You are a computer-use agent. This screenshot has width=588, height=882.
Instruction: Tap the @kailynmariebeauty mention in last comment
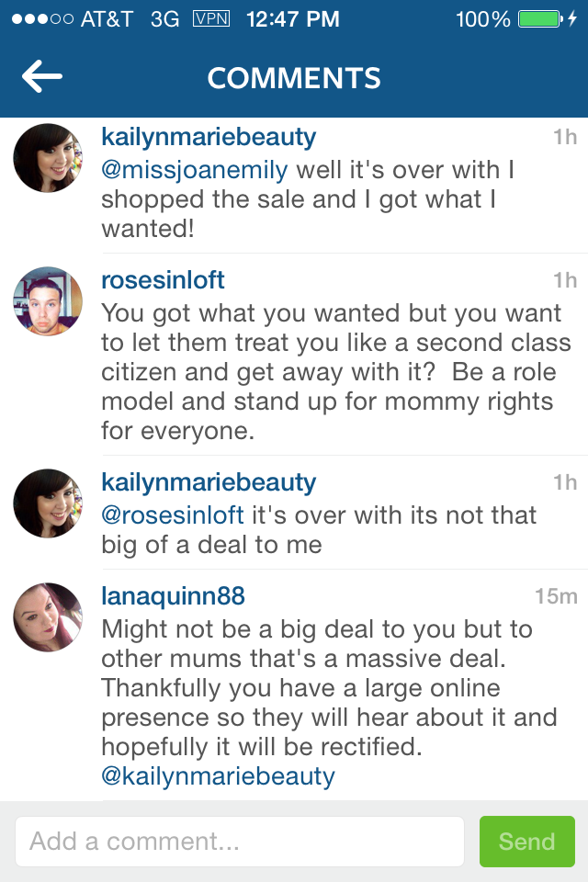click(x=218, y=776)
